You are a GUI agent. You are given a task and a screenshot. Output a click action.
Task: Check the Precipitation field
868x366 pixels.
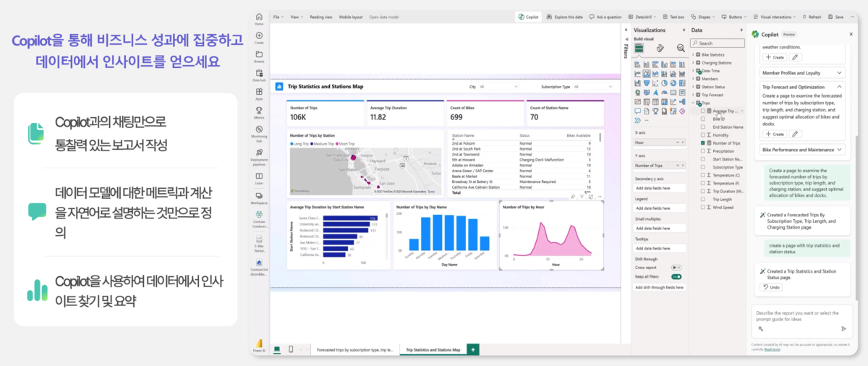703,151
